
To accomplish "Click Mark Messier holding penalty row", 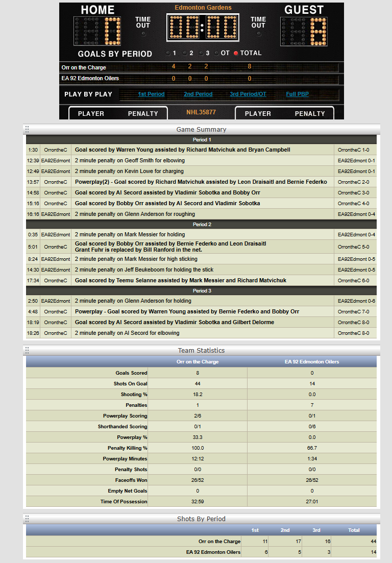I will click(202, 234).
